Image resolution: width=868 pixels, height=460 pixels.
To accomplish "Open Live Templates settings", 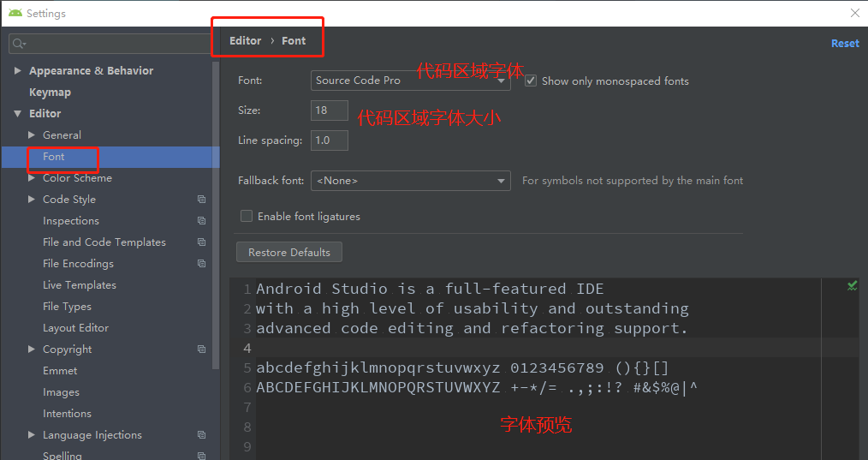I will [79, 285].
